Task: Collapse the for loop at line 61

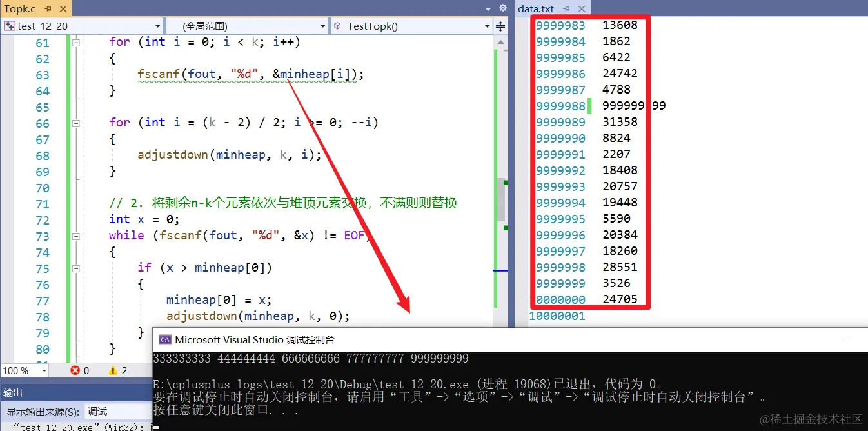Action: click(76, 42)
